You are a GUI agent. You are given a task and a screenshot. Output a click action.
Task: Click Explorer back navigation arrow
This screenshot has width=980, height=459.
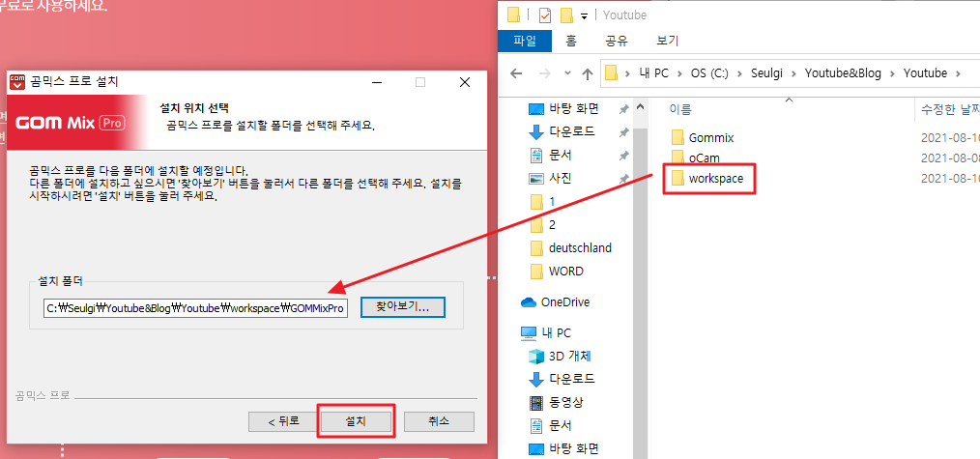tap(516, 73)
